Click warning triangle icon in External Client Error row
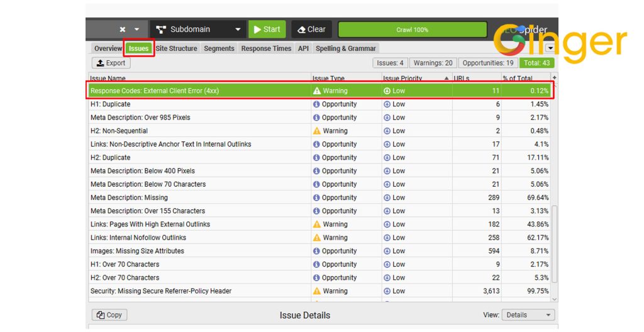 pyautogui.click(x=317, y=91)
